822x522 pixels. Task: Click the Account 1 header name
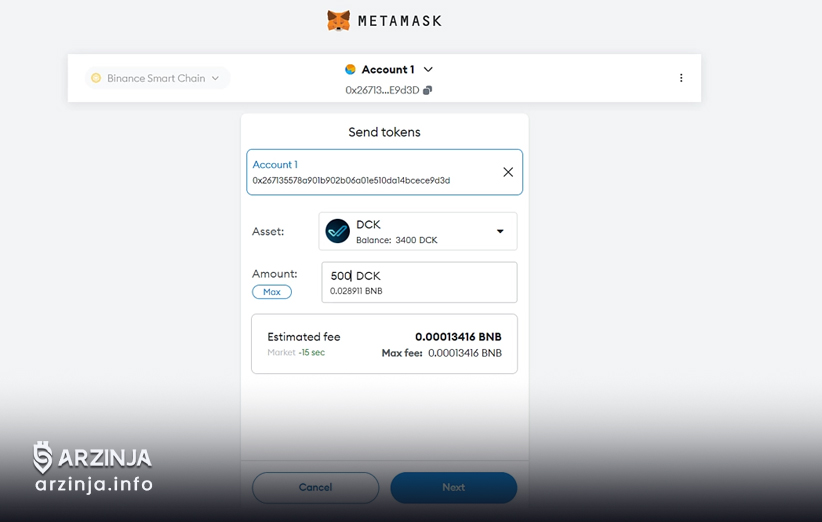[x=388, y=69]
